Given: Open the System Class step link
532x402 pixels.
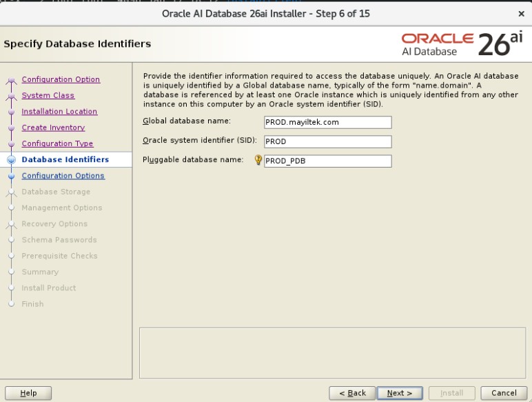Looking at the screenshot, I should click(48, 95).
